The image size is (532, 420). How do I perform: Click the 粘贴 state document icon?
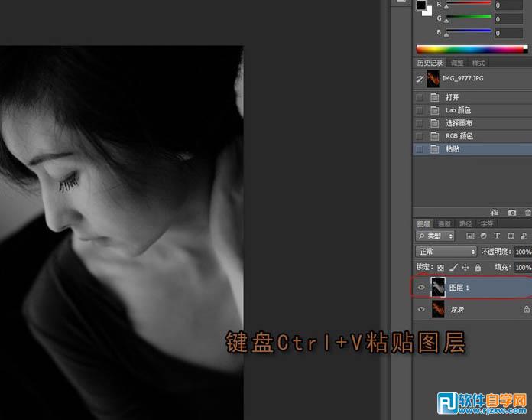point(435,149)
